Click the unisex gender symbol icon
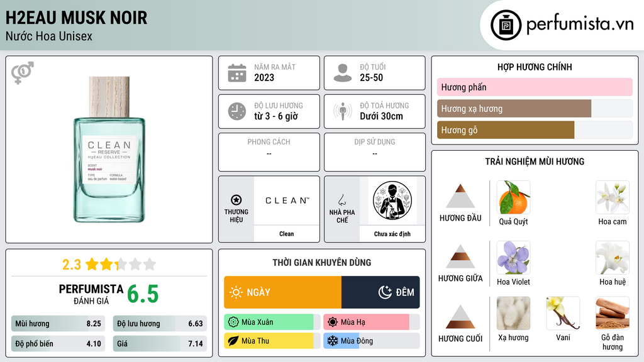 (23, 73)
